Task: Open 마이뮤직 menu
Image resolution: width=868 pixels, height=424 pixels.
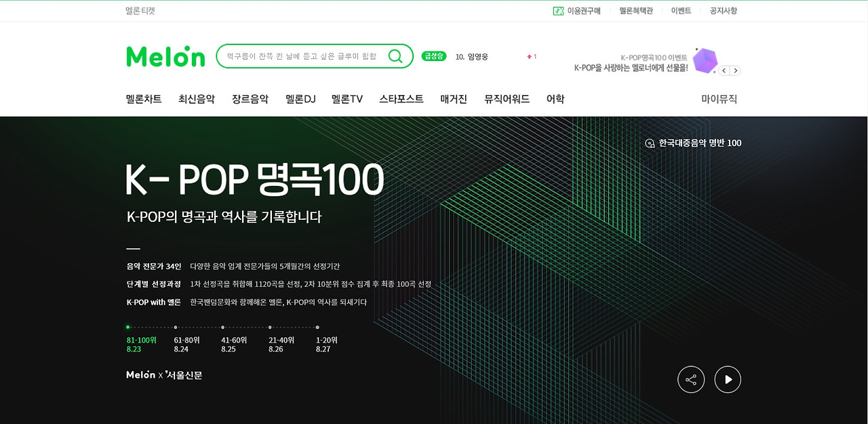Action: [719, 99]
